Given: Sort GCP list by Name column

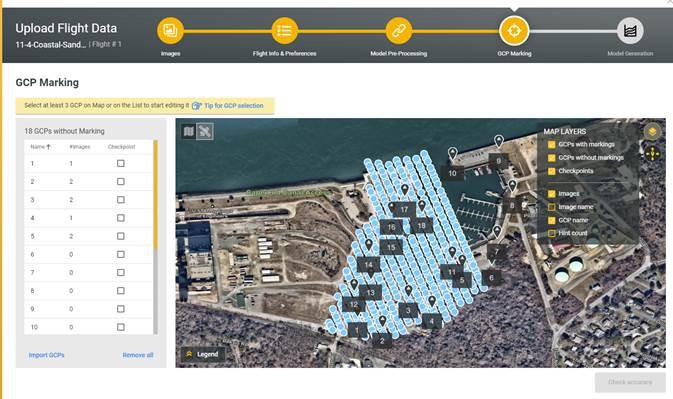Looking at the screenshot, I should (x=40, y=147).
